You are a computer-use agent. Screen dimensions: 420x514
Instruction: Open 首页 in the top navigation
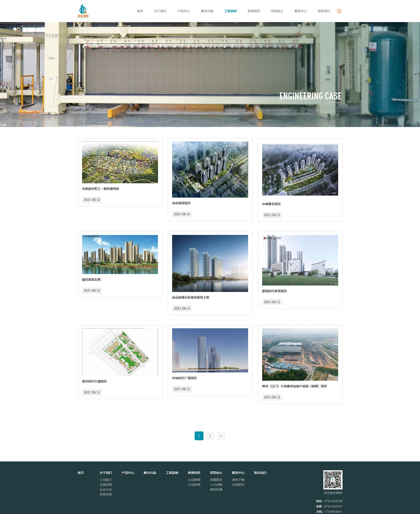[140, 11]
